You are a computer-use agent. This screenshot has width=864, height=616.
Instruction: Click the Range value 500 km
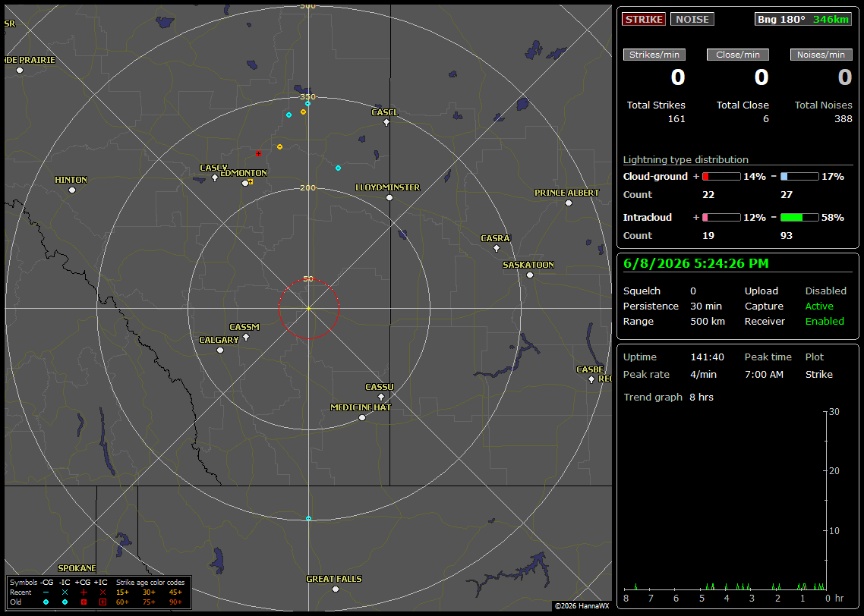coord(708,322)
